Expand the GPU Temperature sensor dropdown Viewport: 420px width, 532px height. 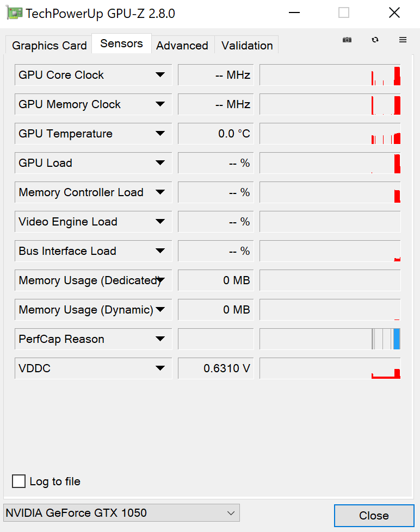coord(160,134)
